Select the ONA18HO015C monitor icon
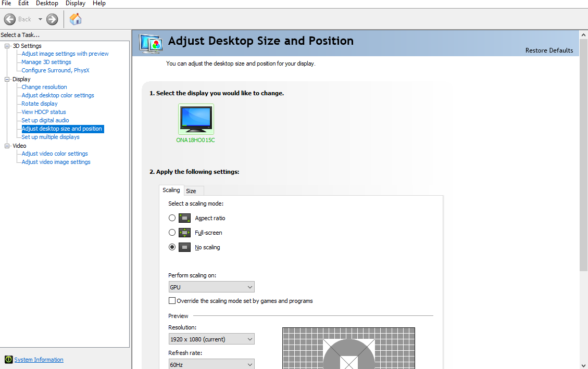588x369 pixels. [x=196, y=119]
